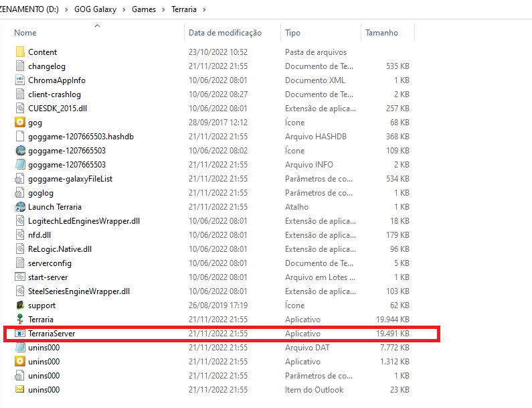Click the Terraria breadcrumb segment
The height and width of the screenshot is (408, 532).
pyautogui.click(x=184, y=9)
